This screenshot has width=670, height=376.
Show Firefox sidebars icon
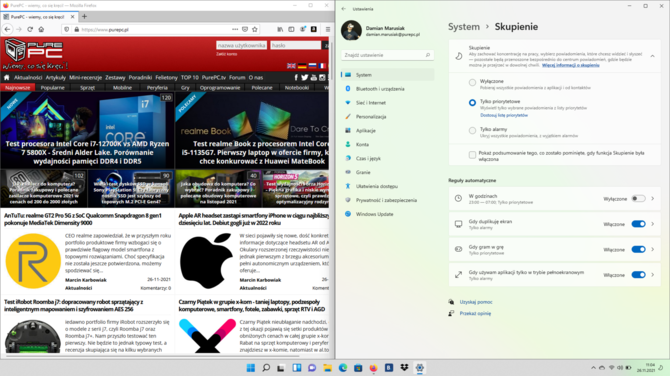coord(291,29)
